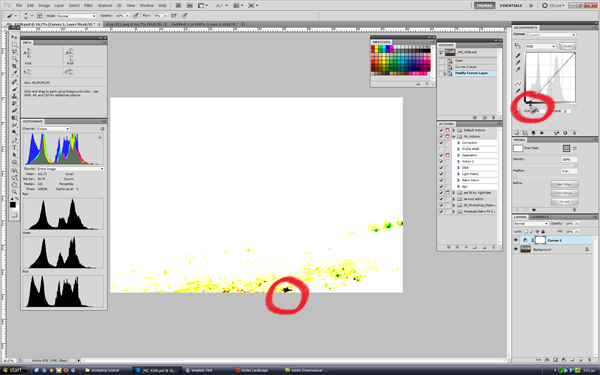
Task: Open the Curves channel RGB dropdown
Action: pos(541,46)
